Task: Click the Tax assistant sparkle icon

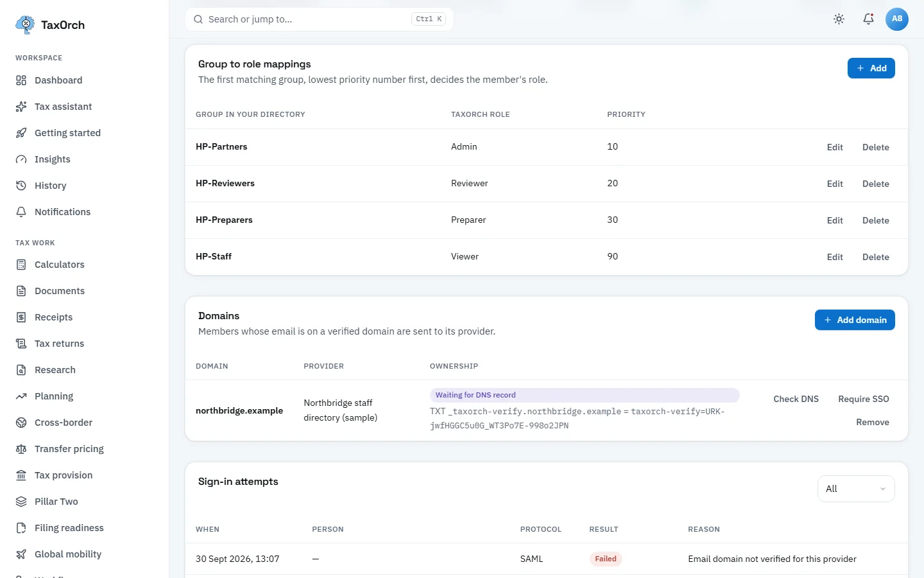Action: click(x=21, y=107)
